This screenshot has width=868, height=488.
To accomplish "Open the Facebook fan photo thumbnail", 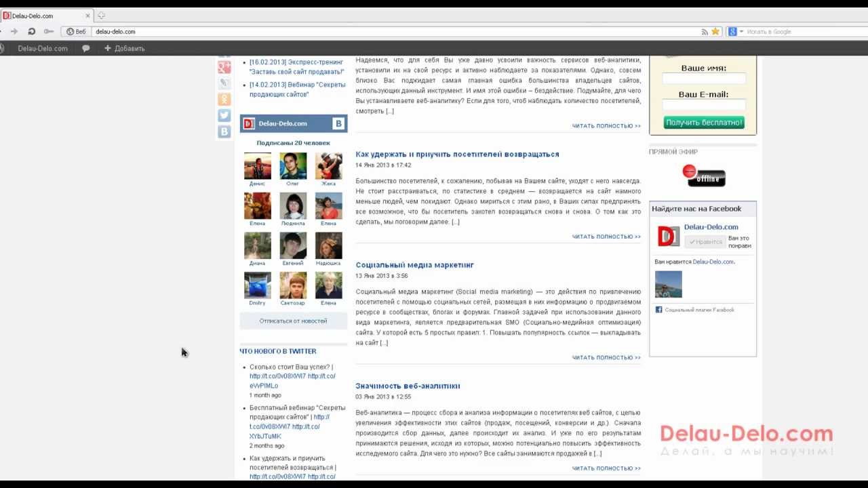I will (x=668, y=285).
